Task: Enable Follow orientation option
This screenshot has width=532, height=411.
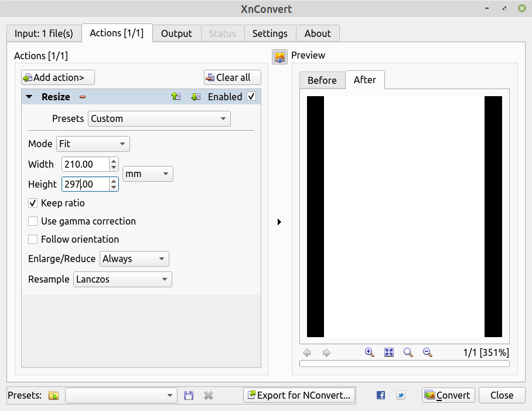Action: tap(33, 239)
